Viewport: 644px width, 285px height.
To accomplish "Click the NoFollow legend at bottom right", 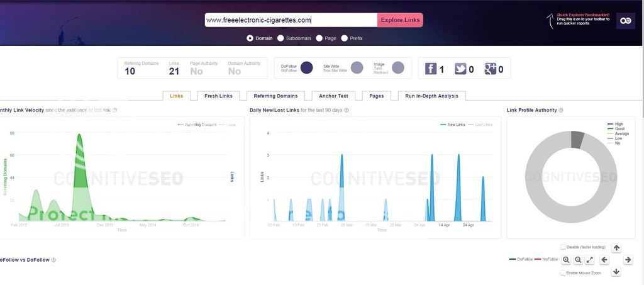I will click(x=547, y=259).
